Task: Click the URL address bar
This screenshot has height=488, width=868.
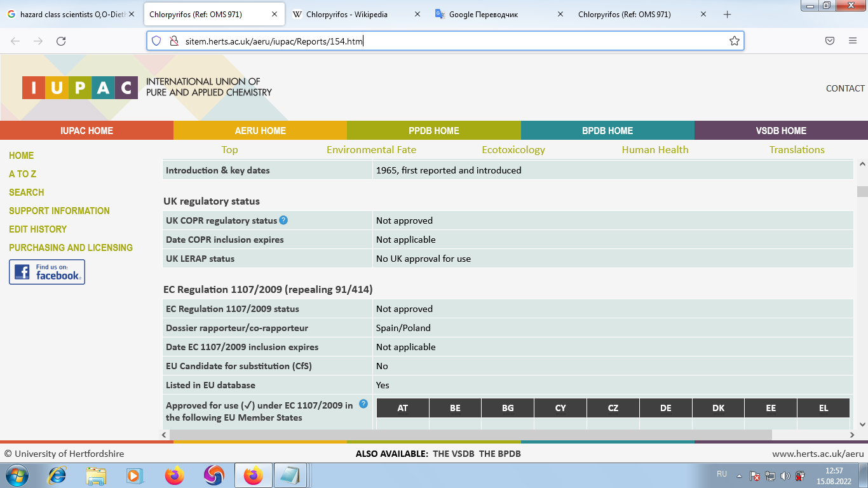Action: pyautogui.click(x=445, y=41)
